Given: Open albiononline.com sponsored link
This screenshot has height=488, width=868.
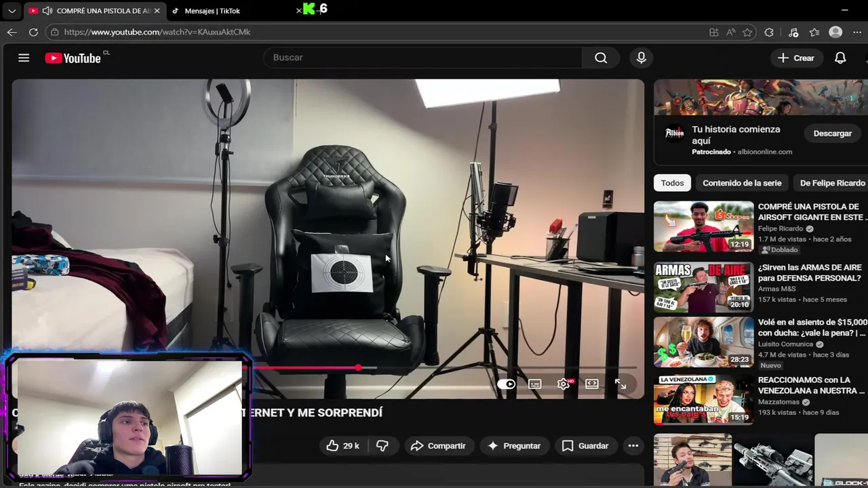Looking at the screenshot, I should [x=765, y=152].
